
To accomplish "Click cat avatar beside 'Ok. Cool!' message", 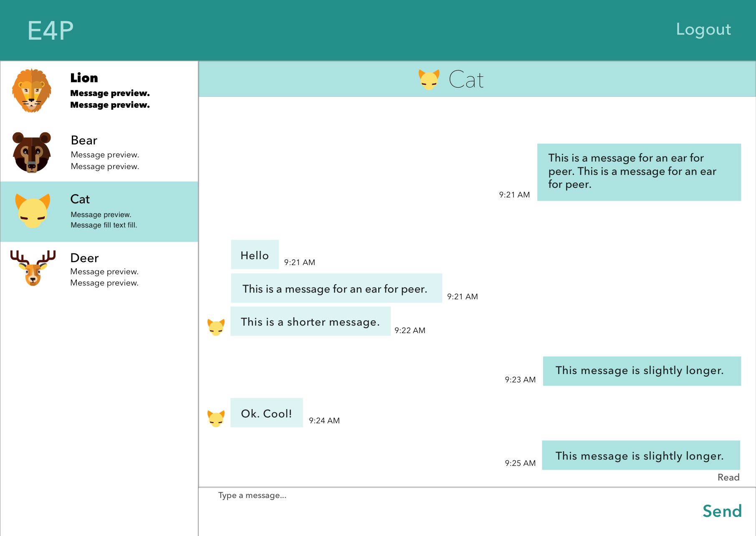I will (216, 419).
